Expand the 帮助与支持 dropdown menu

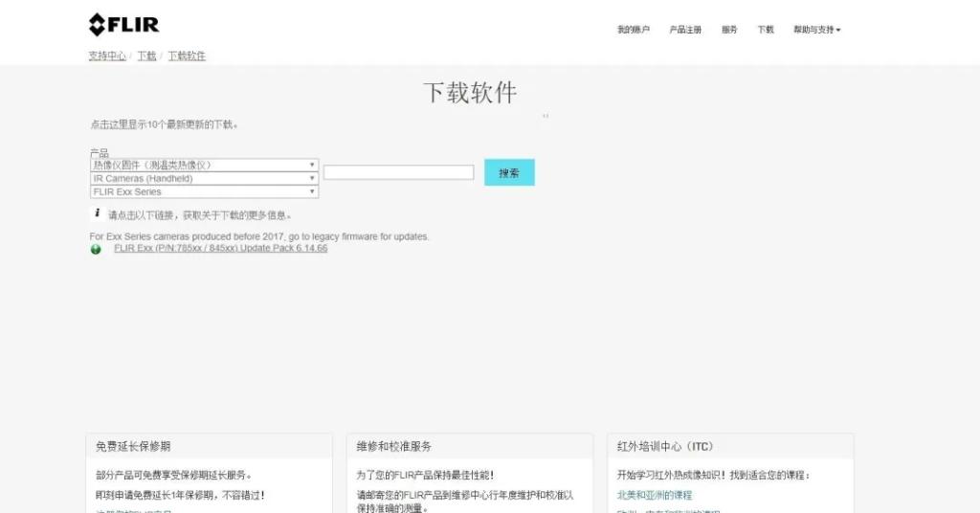817,30
